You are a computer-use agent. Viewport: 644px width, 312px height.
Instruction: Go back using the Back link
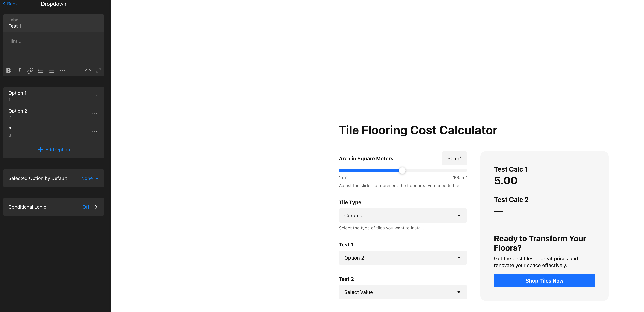[x=10, y=4]
